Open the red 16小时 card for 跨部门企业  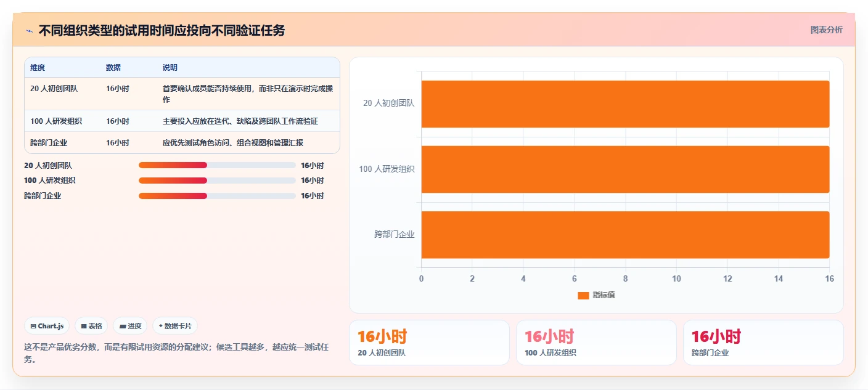coord(763,343)
